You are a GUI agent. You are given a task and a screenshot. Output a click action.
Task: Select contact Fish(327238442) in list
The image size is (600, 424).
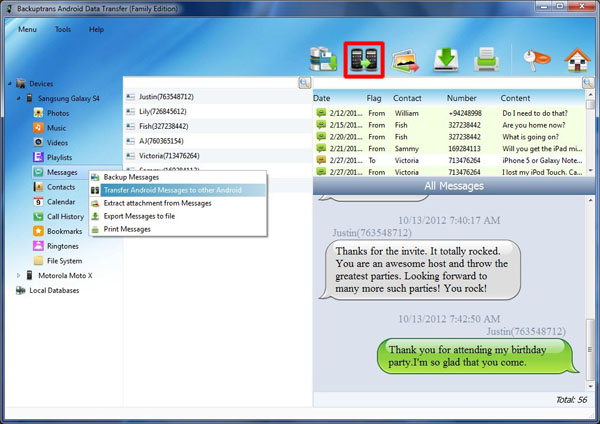coord(218,126)
